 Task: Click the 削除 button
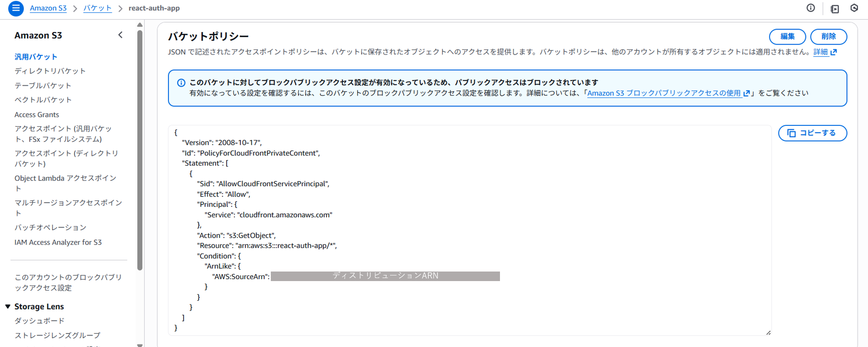click(x=829, y=36)
